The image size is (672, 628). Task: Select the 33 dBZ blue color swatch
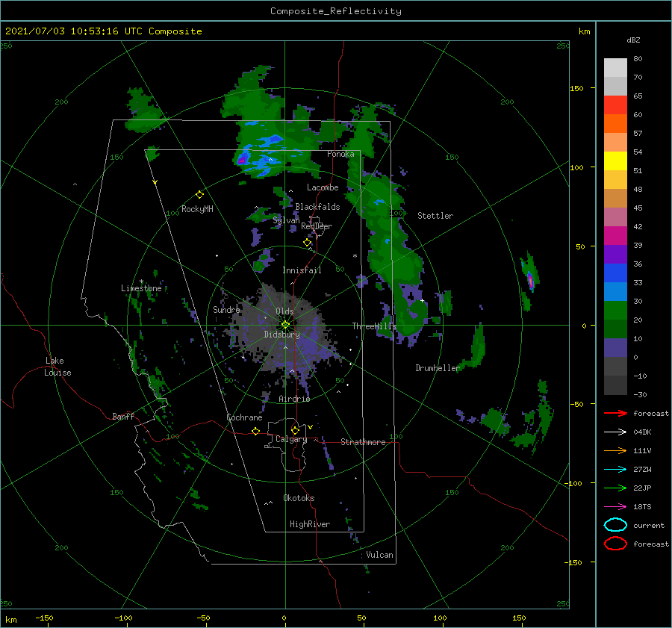click(615, 291)
